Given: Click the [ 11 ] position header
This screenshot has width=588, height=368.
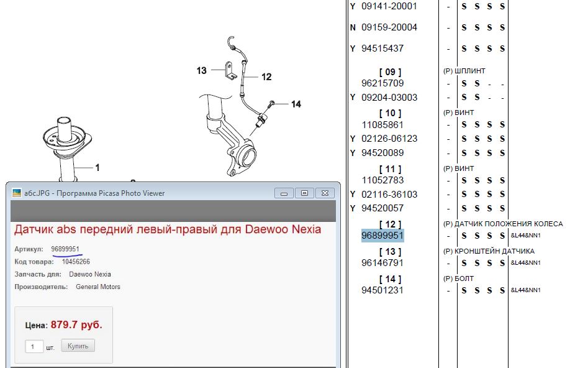Looking at the screenshot, I should (x=390, y=169).
